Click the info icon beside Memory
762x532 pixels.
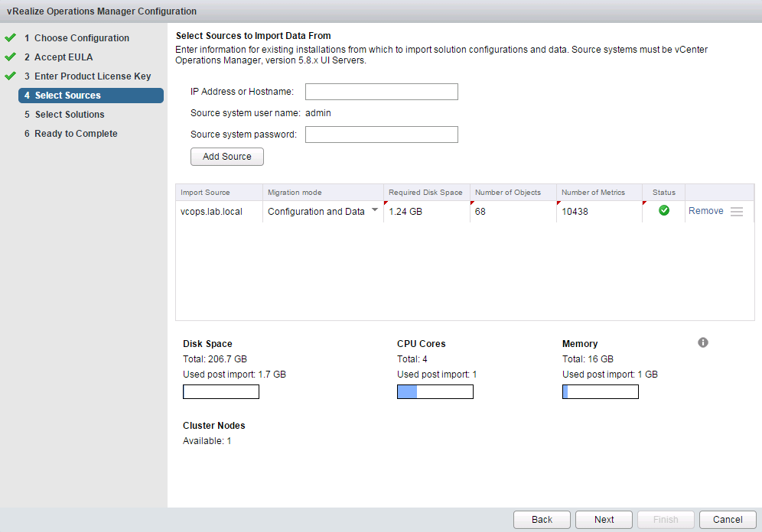(x=703, y=342)
